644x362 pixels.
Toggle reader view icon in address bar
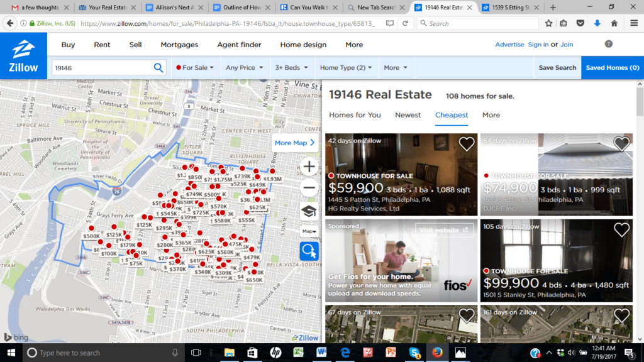tap(390, 23)
